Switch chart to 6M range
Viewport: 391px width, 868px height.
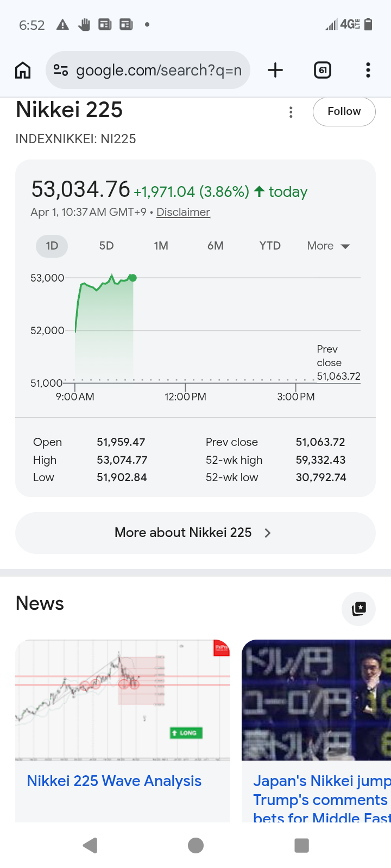pos(216,246)
